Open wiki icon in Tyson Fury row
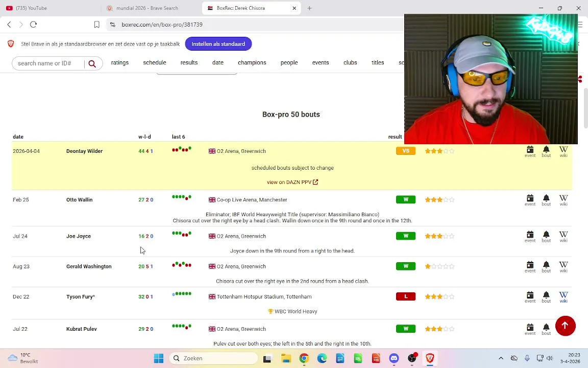Viewport: 588px width, 368px height. (x=563, y=297)
